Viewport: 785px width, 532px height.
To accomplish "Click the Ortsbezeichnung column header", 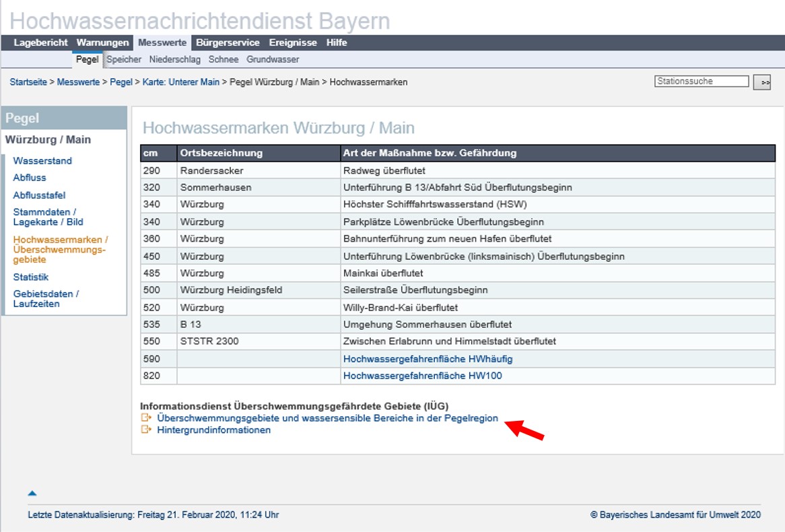I will pyautogui.click(x=259, y=153).
